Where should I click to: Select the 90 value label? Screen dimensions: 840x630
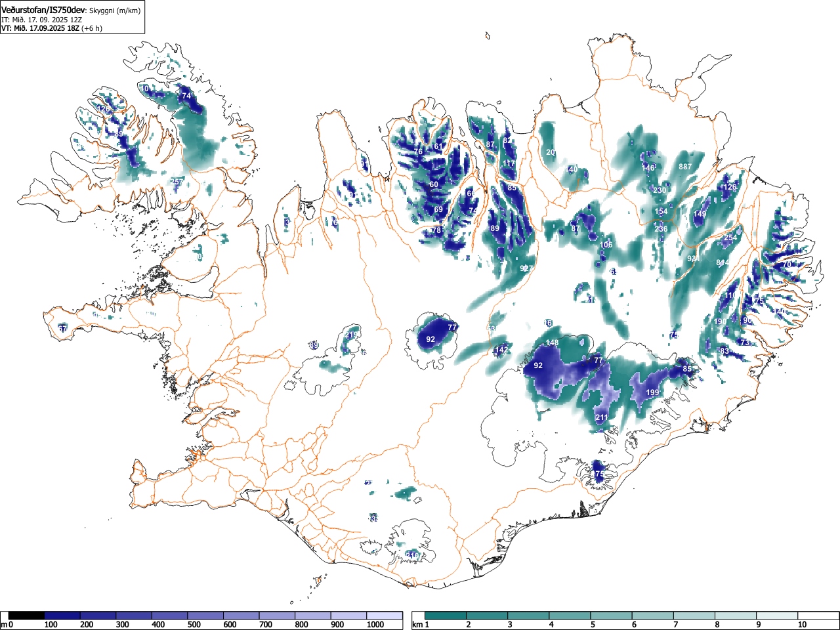[x=747, y=320]
